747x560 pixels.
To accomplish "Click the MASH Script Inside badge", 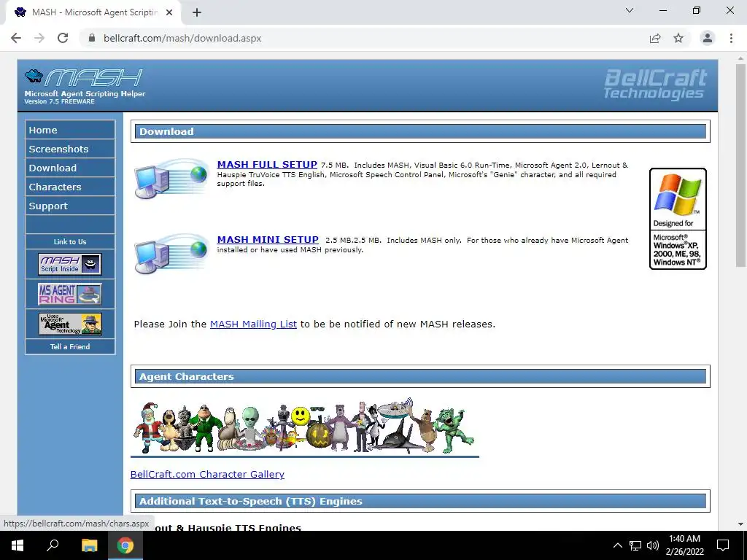I will click(70, 264).
